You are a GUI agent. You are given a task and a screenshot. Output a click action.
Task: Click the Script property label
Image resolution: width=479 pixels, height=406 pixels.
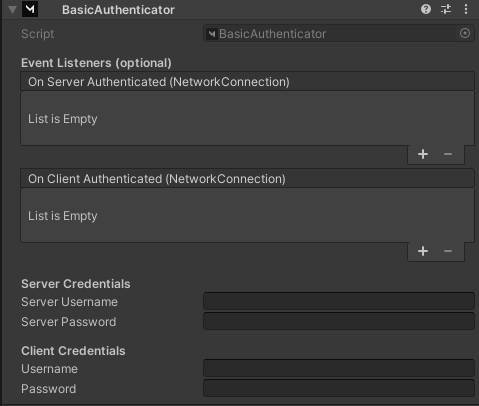click(37, 34)
